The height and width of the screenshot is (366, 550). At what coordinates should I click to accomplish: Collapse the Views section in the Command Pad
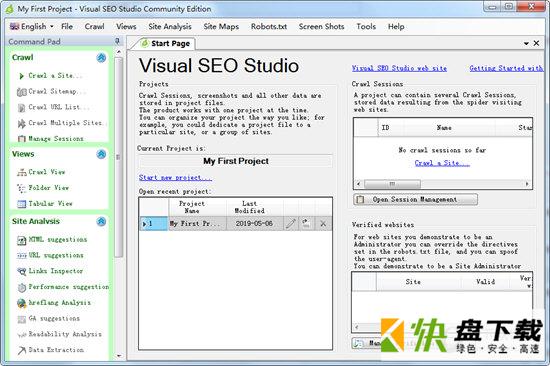coord(101,154)
